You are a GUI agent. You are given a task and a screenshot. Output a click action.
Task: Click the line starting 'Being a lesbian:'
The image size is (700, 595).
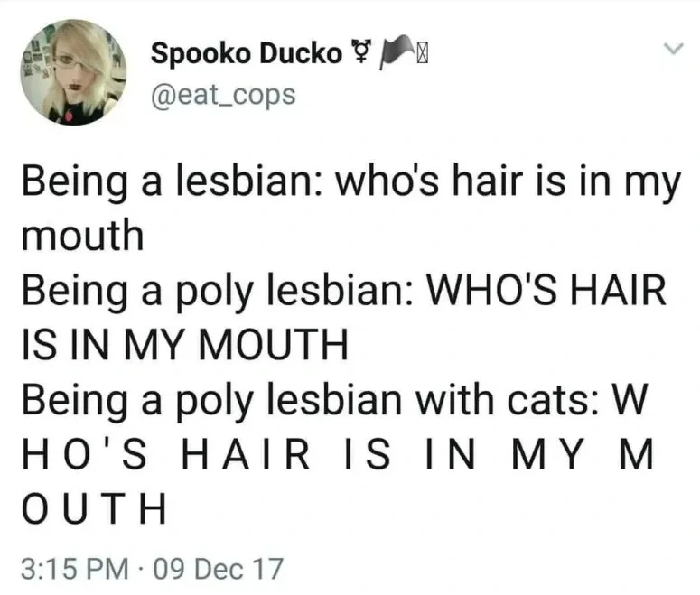tap(351, 182)
